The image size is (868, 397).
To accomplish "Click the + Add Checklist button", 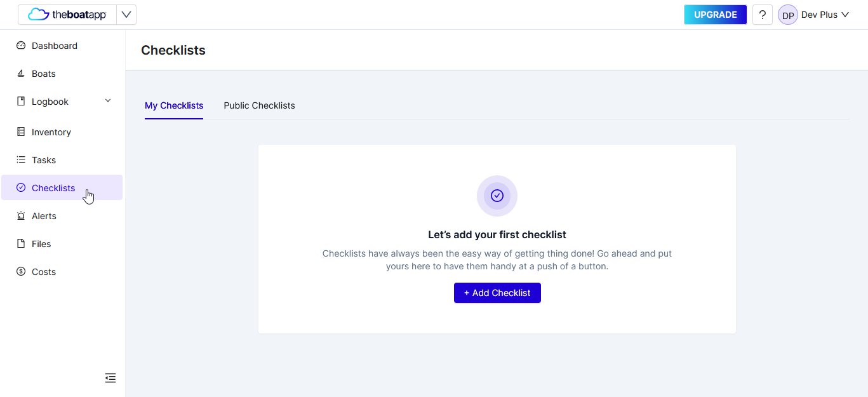I will click(x=497, y=293).
